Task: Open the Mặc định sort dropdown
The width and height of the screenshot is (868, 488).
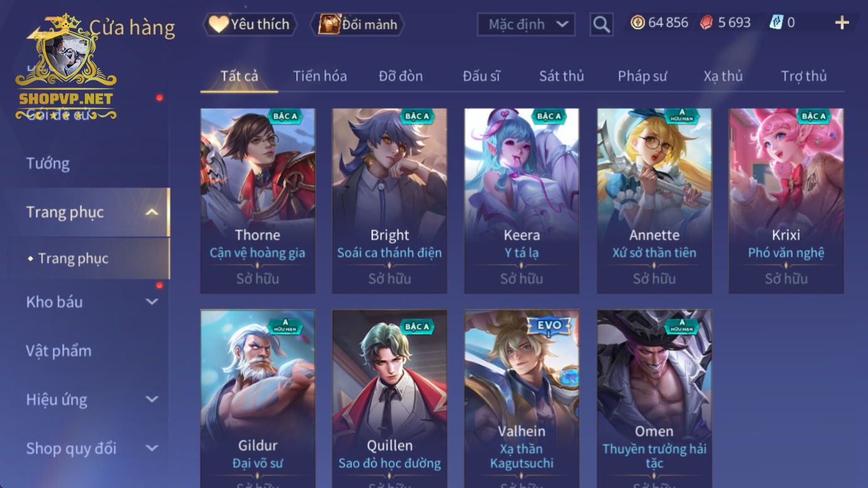Action: pyautogui.click(x=526, y=24)
